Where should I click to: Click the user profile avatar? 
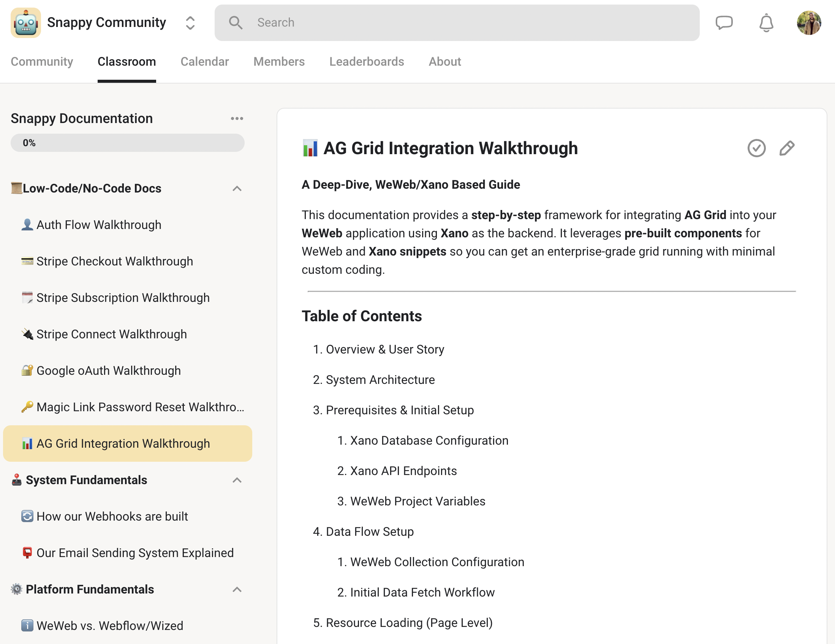coord(808,22)
